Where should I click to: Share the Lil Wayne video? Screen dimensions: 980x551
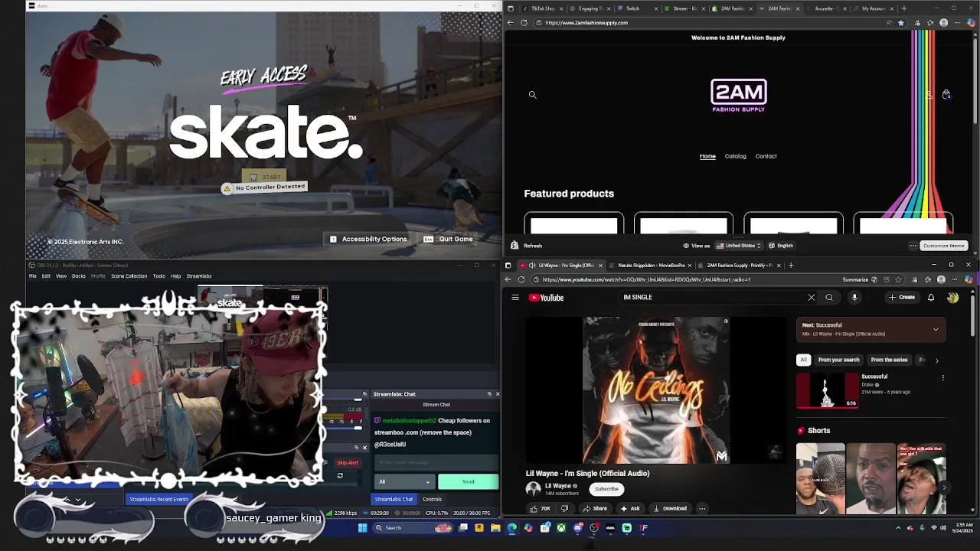click(x=595, y=508)
